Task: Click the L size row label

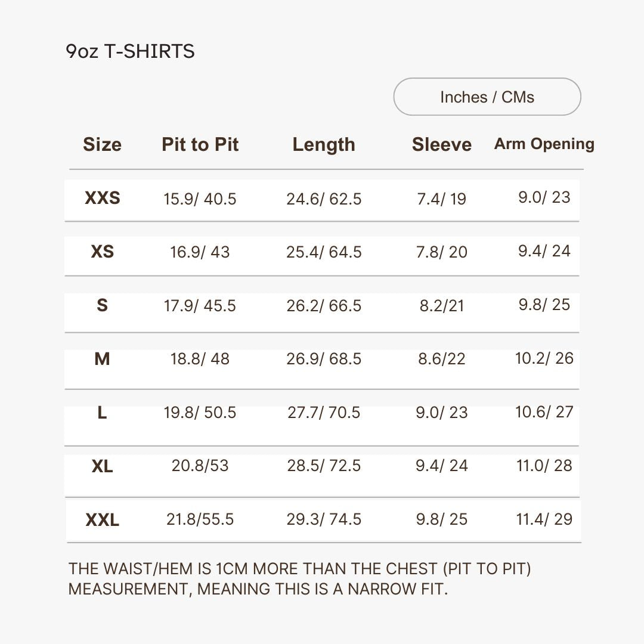Action: pyautogui.click(x=102, y=413)
